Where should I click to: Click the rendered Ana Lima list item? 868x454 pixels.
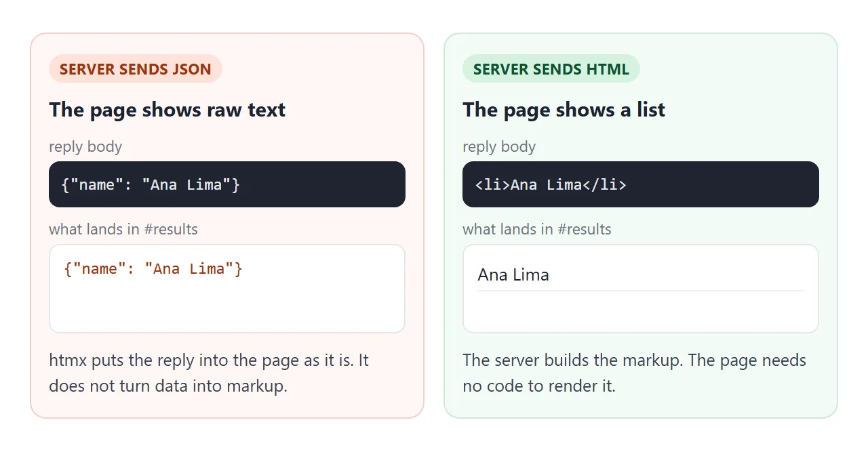click(641, 274)
